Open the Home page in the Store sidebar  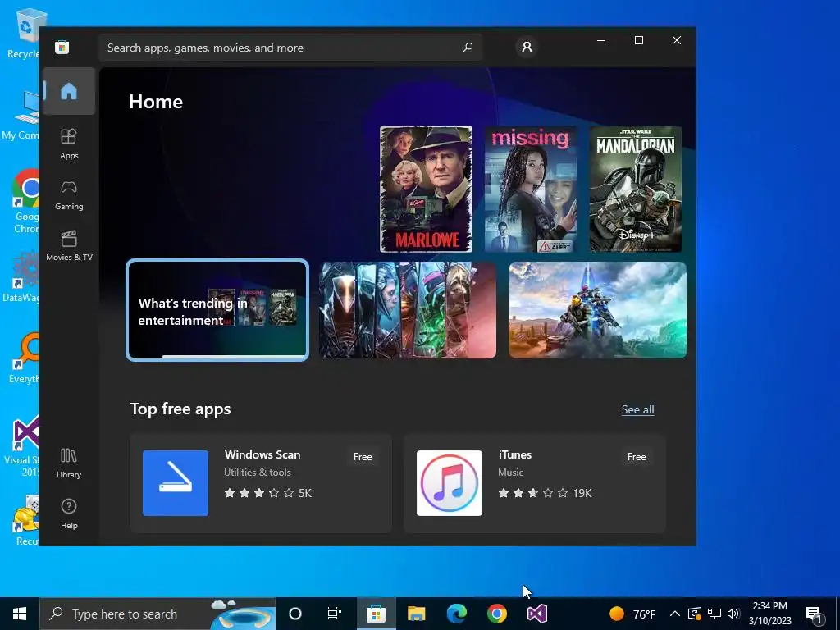point(69,91)
